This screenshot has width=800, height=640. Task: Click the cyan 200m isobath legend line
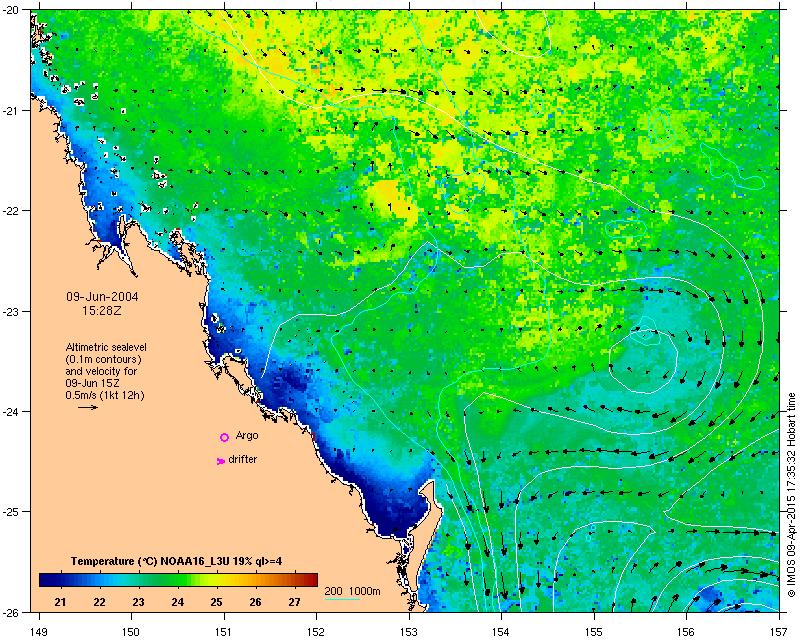pyautogui.click(x=342, y=599)
